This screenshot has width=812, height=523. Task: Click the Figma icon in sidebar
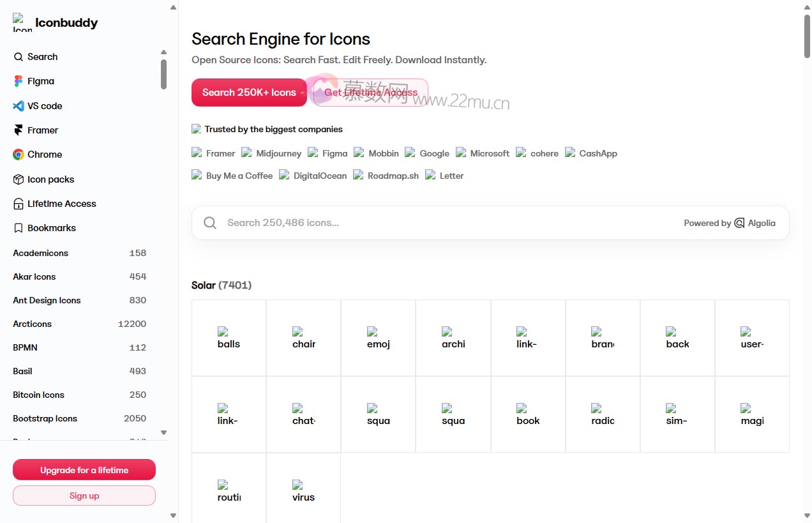(18, 81)
